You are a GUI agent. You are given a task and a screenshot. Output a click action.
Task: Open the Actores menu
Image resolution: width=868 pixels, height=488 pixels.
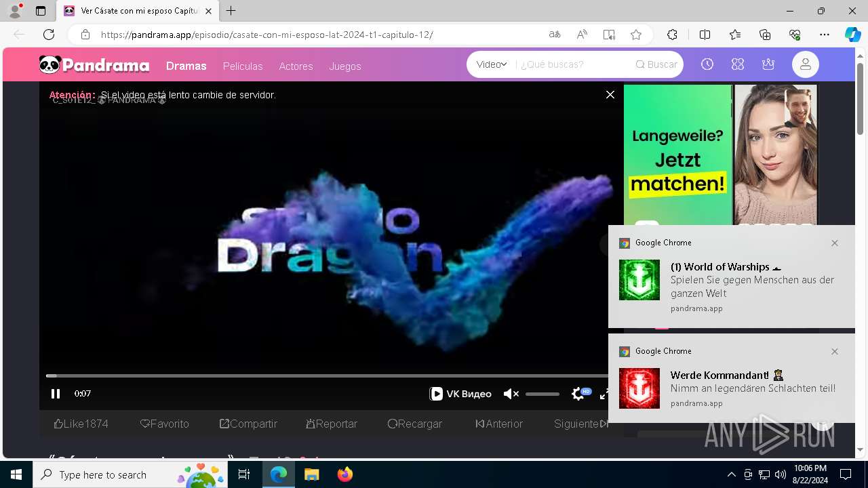click(296, 66)
